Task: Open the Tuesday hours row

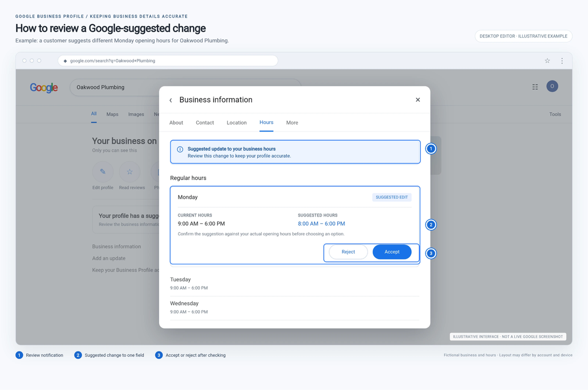Action: 295,284
